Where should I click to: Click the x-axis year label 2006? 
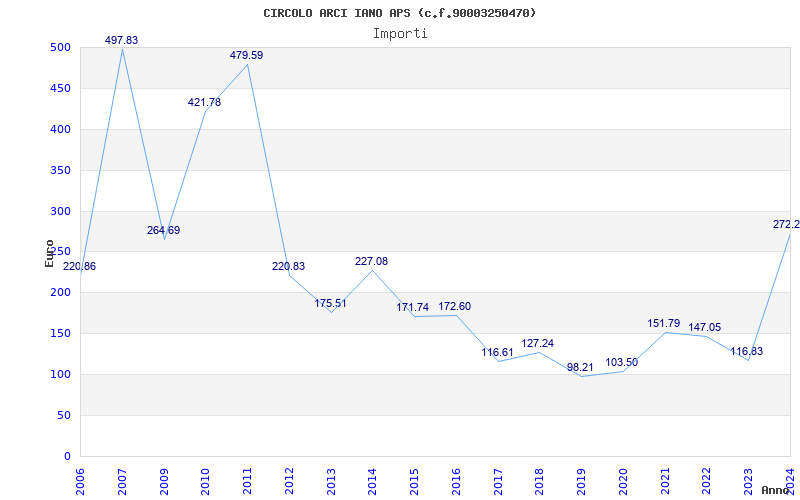(80, 482)
